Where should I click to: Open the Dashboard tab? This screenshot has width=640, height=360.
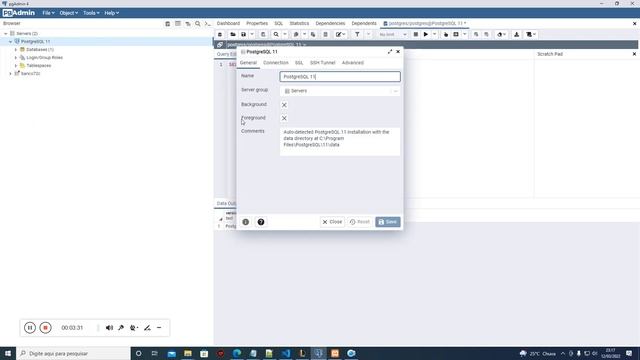click(228, 24)
